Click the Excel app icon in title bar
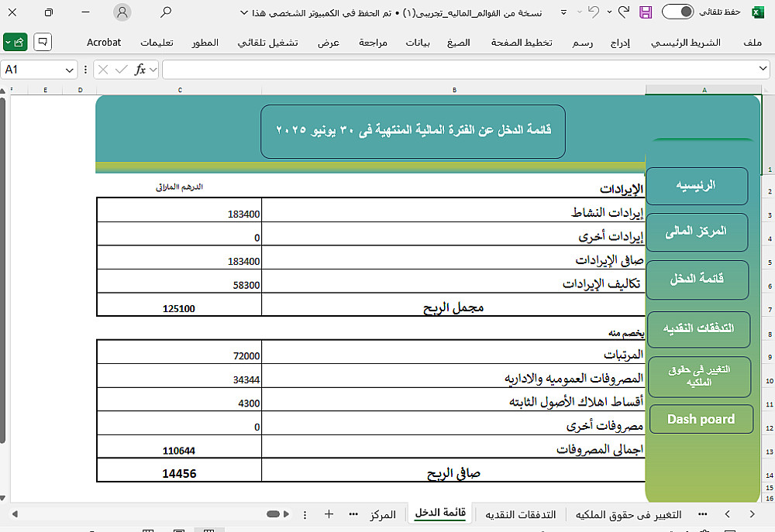 click(758, 12)
